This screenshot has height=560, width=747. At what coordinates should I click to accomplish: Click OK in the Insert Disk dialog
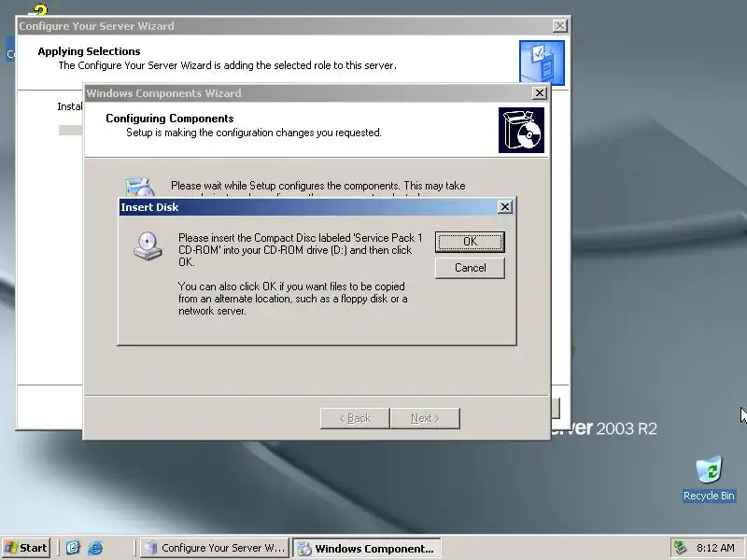[x=470, y=242]
